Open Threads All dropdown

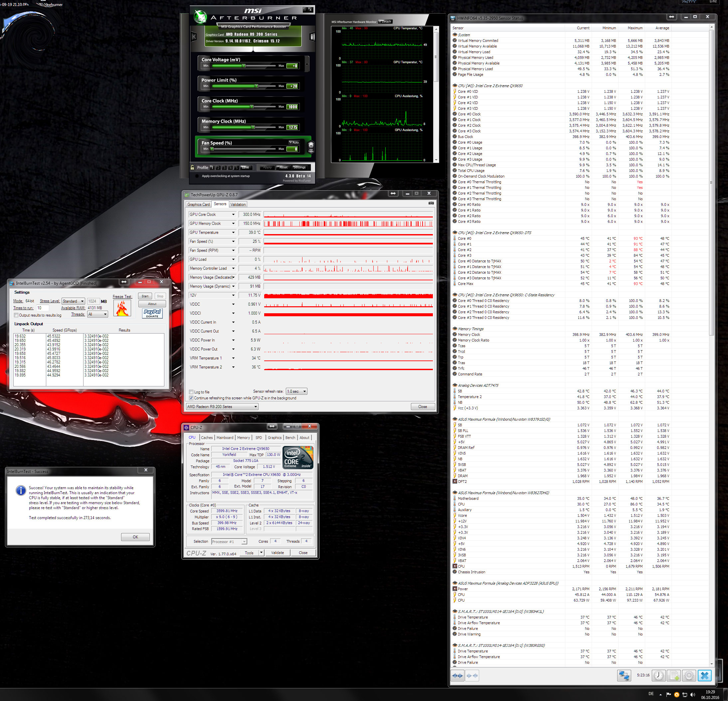[98, 314]
